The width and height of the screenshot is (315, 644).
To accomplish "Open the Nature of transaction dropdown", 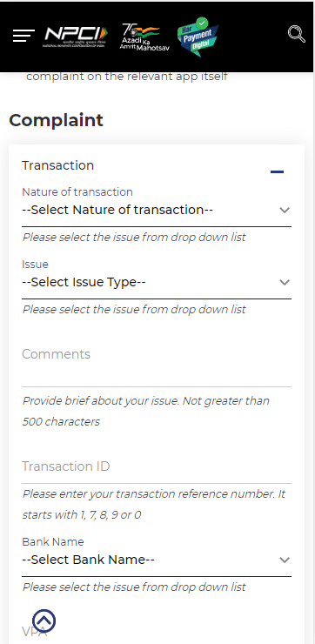I will (157, 210).
